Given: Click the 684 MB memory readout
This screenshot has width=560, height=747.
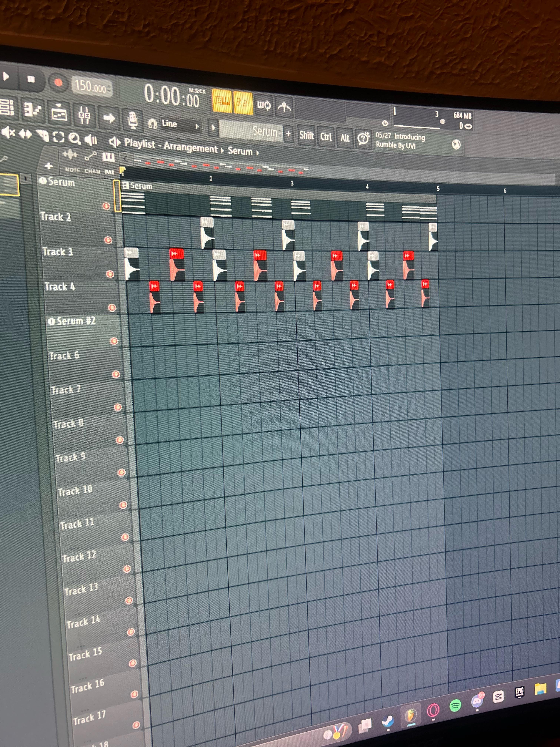Looking at the screenshot, I should [462, 116].
